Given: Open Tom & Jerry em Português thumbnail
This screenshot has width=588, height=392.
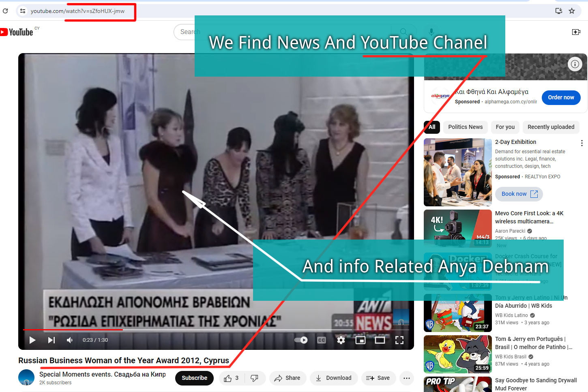Looking at the screenshot, I should pyautogui.click(x=458, y=354).
